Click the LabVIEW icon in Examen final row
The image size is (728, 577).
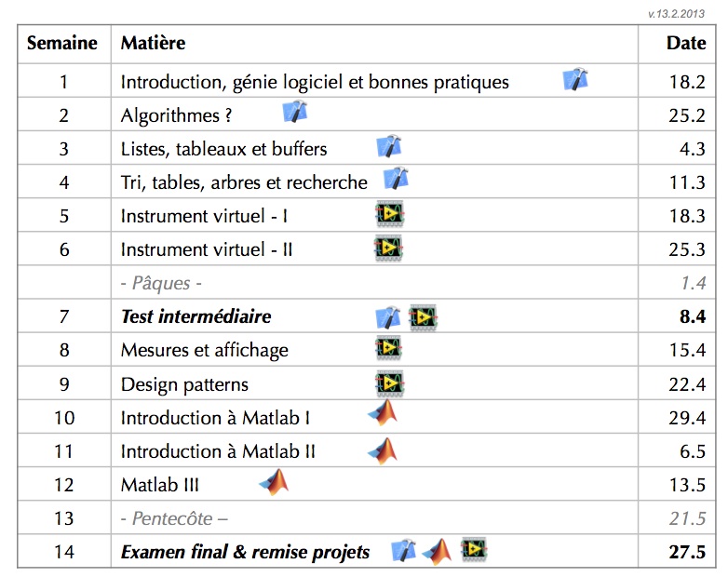point(474,550)
